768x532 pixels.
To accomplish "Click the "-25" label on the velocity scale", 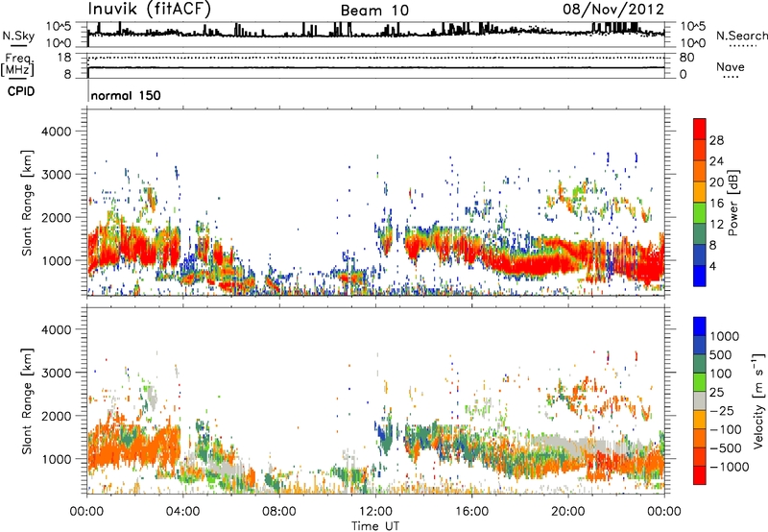I will [722, 410].
